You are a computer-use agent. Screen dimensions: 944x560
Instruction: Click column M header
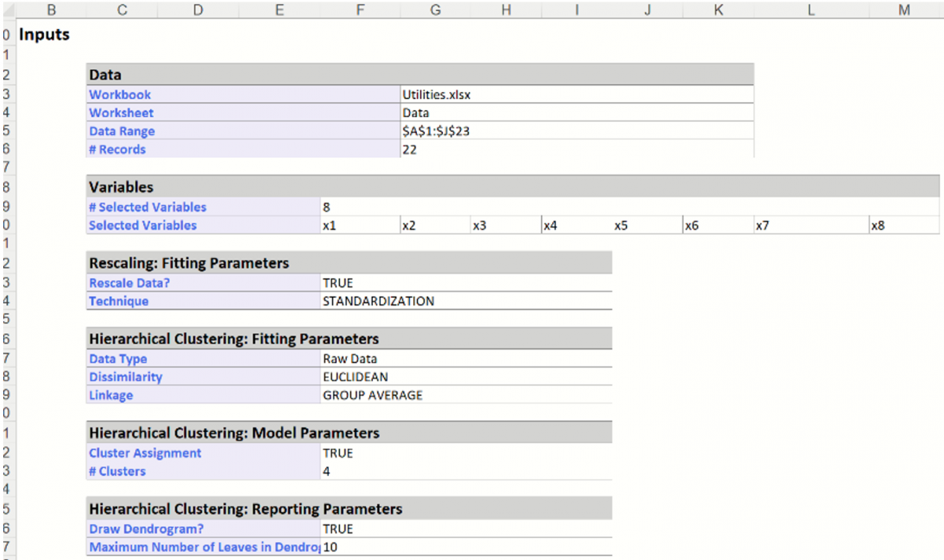[904, 9]
